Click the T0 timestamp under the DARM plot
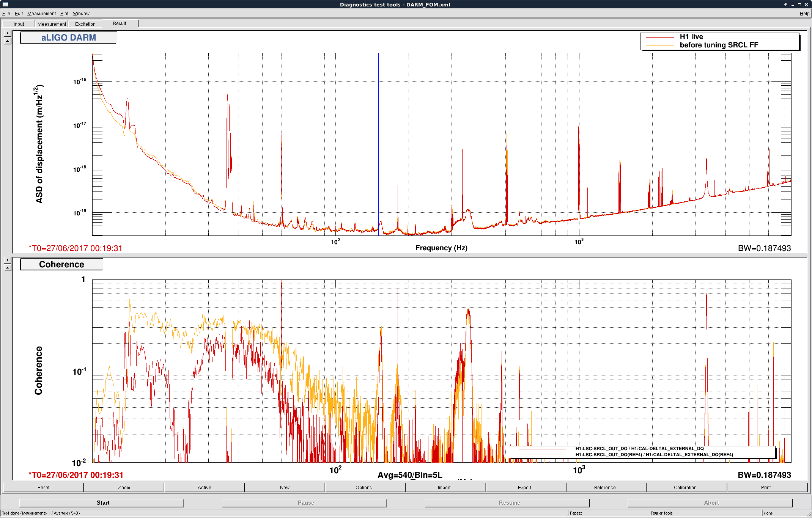The width and height of the screenshot is (812, 518). tap(76, 248)
